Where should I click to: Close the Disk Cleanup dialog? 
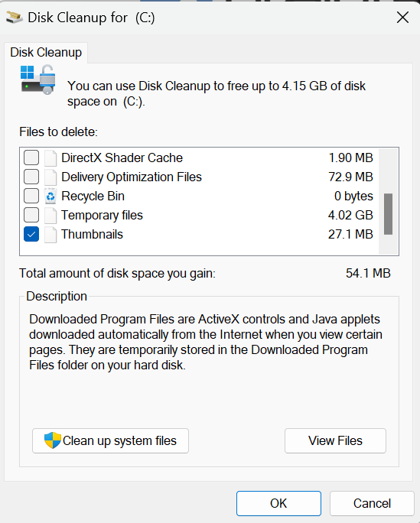(x=402, y=18)
